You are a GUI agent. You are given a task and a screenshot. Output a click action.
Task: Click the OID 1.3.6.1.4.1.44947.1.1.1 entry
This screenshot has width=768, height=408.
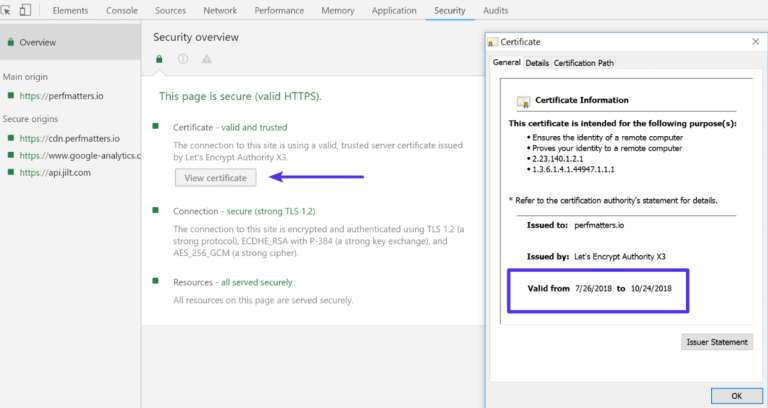[x=573, y=169]
